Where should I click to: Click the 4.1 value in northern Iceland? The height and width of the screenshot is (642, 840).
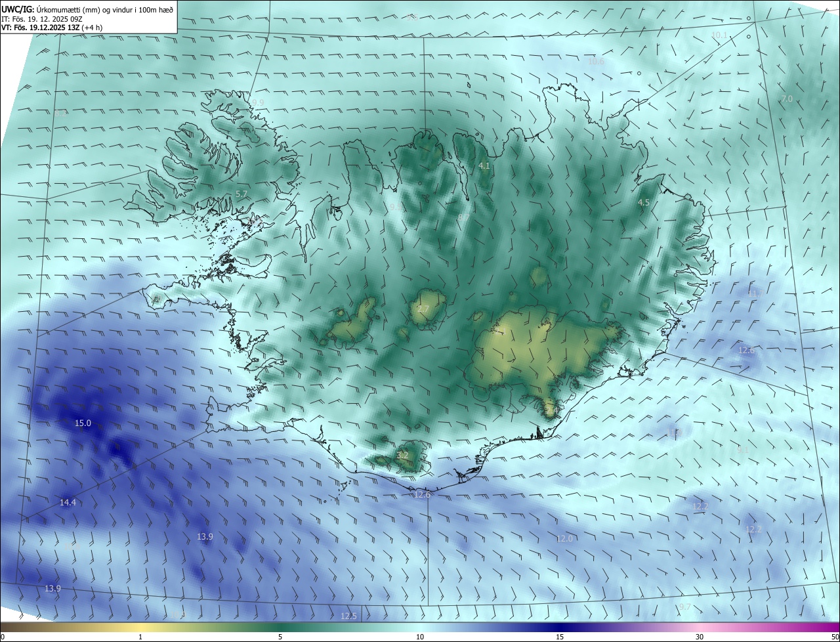[484, 166]
